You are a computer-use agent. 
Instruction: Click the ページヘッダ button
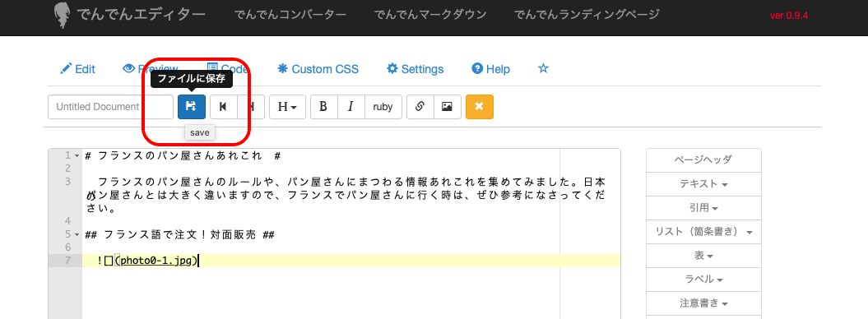pos(703,159)
